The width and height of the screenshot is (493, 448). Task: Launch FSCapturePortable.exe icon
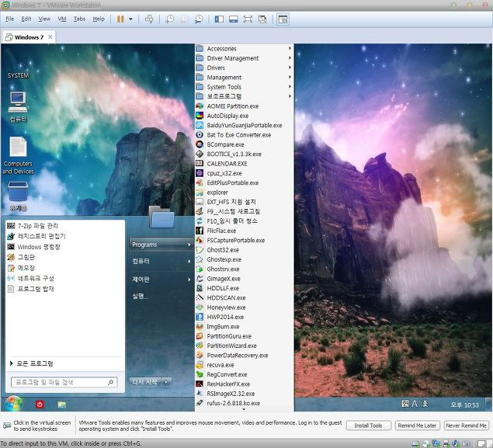click(x=200, y=240)
